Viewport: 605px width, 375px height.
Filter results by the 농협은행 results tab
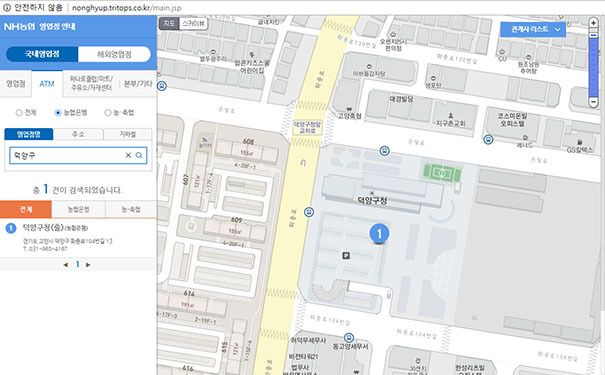(x=78, y=209)
